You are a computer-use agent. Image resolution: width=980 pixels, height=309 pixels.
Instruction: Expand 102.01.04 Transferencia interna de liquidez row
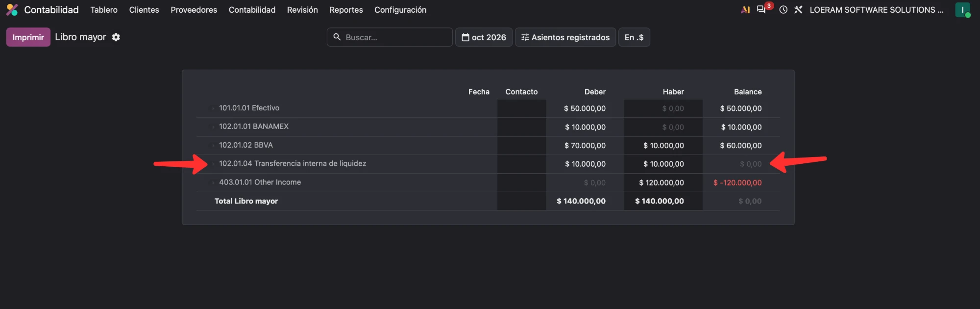click(213, 164)
